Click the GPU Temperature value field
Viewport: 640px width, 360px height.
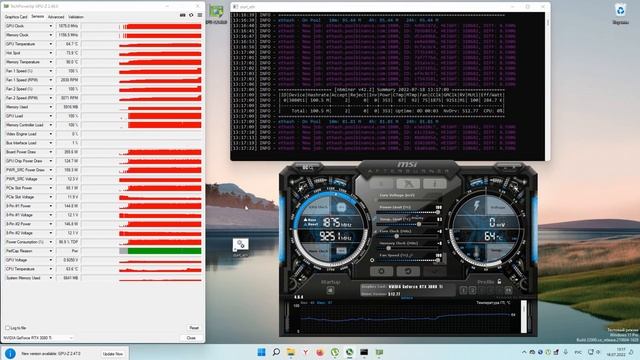(68, 44)
